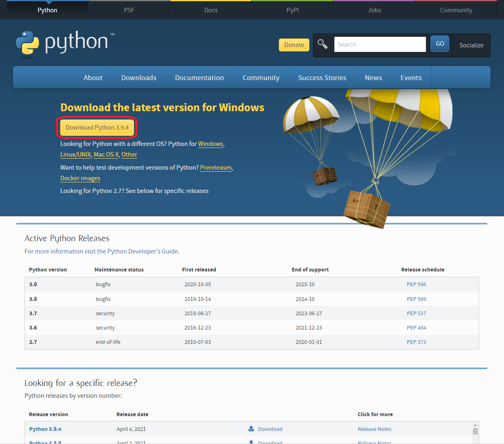Open the Docs top tab
The width and height of the screenshot is (504, 444).
click(211, 10)
